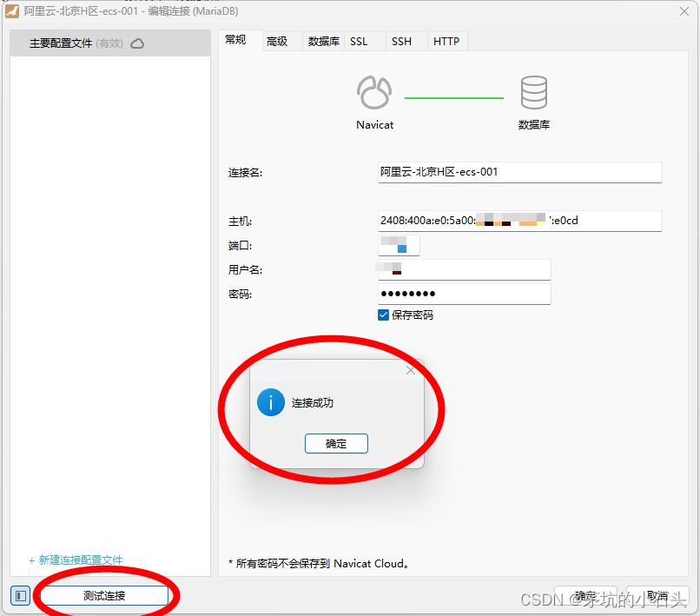
Task: Click 确定 in the 连接成功 dialog
Action: click(336, 444)
